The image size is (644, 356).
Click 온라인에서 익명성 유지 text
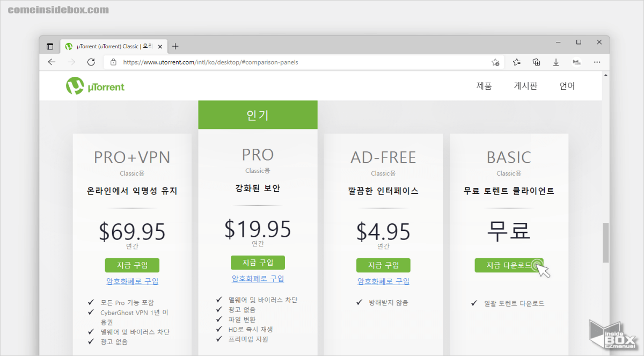[x=132, y=191]
